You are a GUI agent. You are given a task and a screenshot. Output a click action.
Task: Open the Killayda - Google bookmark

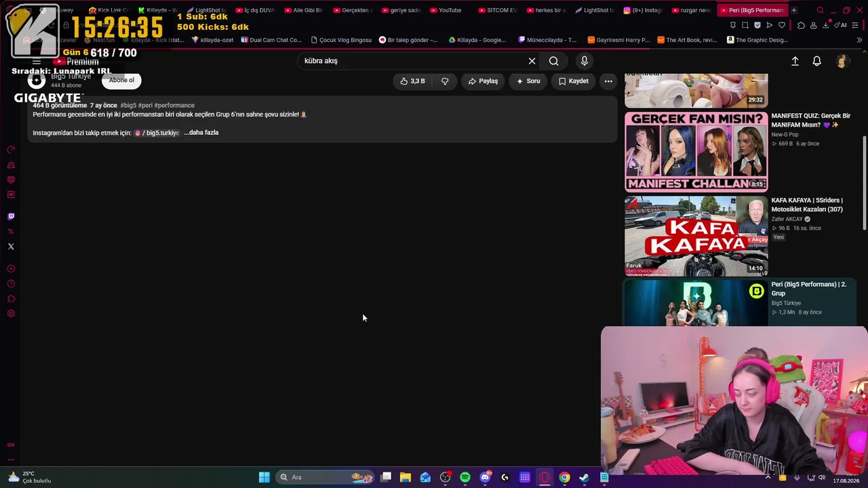[477, 40]
